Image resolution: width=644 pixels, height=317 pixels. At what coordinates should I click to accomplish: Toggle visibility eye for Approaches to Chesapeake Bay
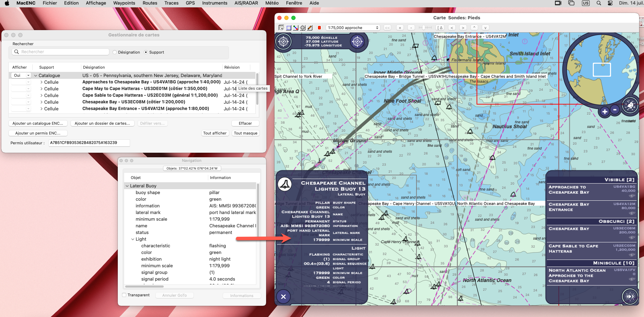pos(632,196)
